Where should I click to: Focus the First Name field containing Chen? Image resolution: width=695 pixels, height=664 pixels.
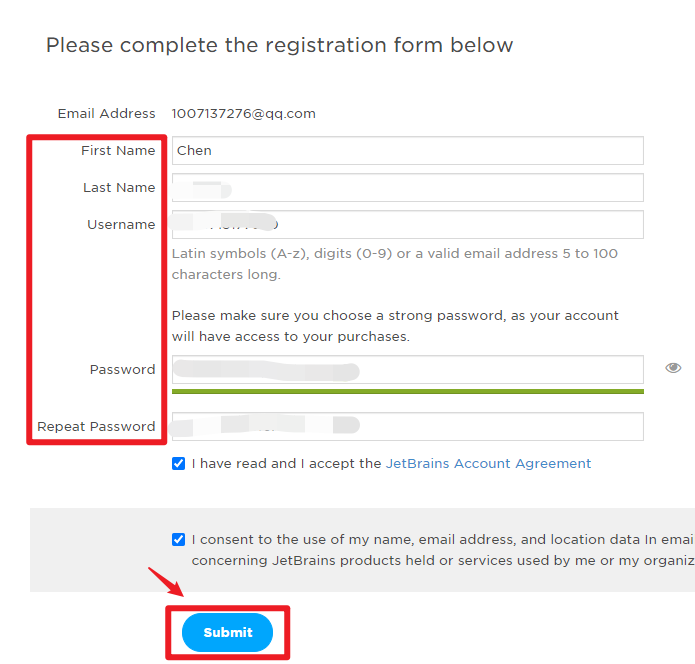(407, 151)
